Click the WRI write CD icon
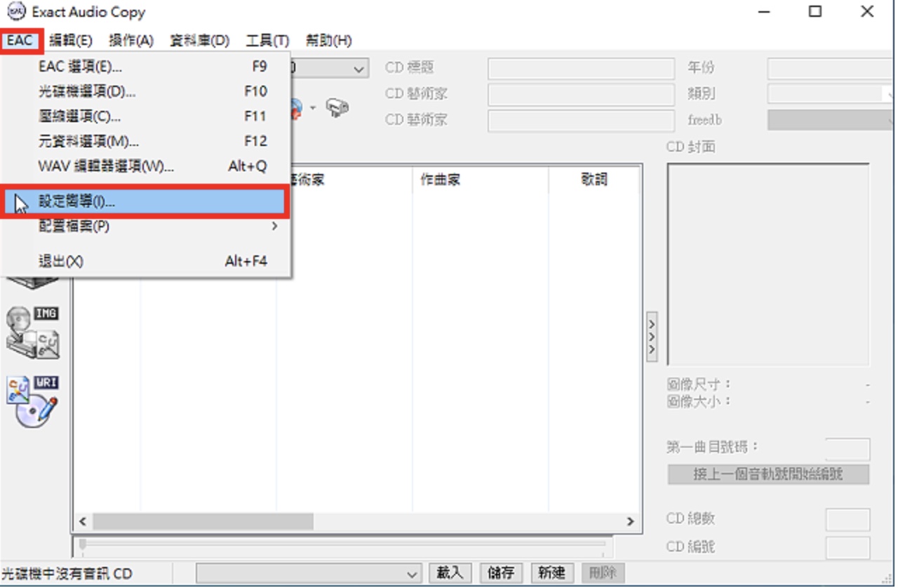The height and width of the screenshot is (588, 898). pos(32,401)
